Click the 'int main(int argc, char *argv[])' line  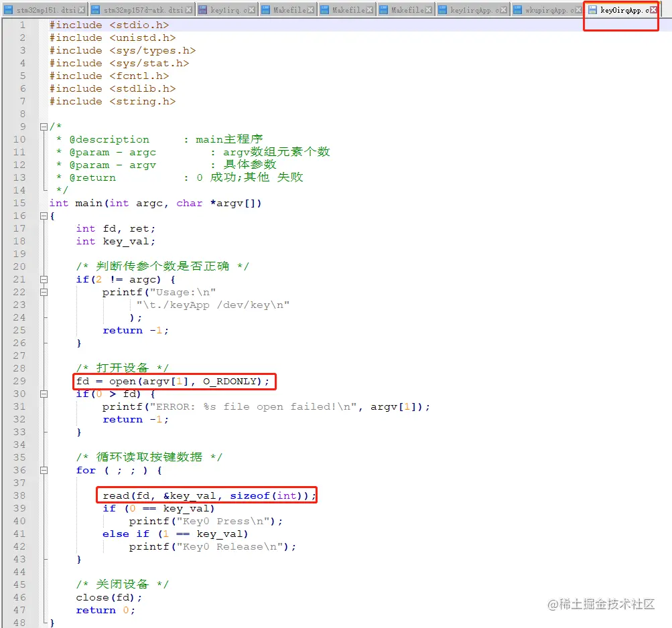[x=155, y=203]
